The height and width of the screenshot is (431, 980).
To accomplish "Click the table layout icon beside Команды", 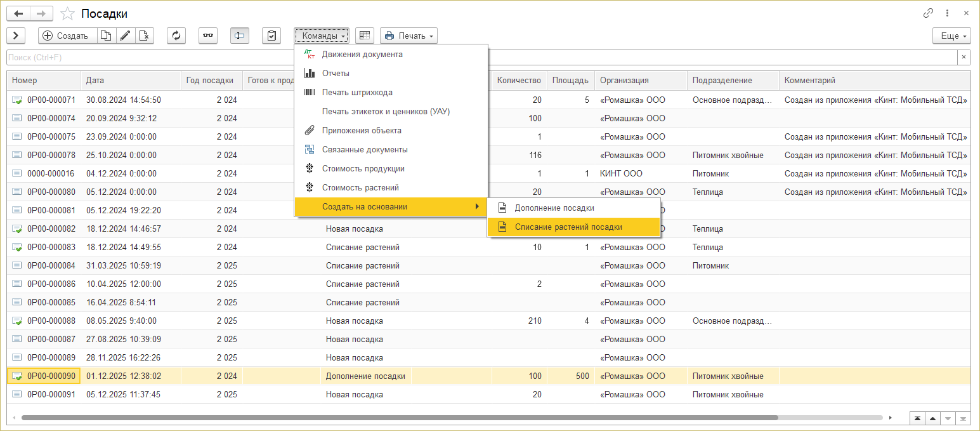I will coord(364,36).
